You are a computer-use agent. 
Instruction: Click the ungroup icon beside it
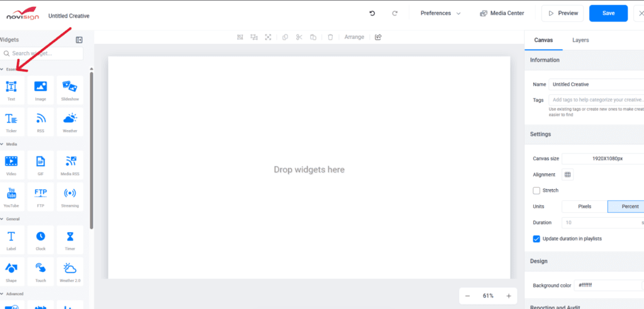click(254, 37)
